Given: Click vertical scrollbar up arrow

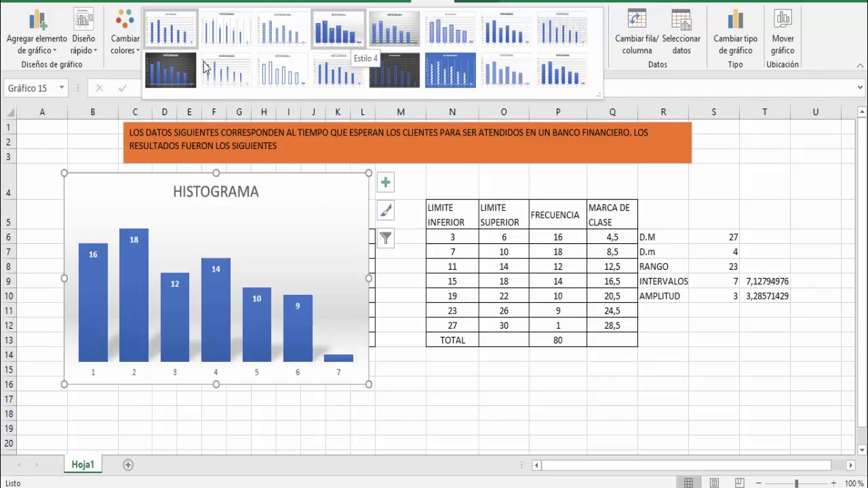Looking at the screenshot, I should pos(862,112).
